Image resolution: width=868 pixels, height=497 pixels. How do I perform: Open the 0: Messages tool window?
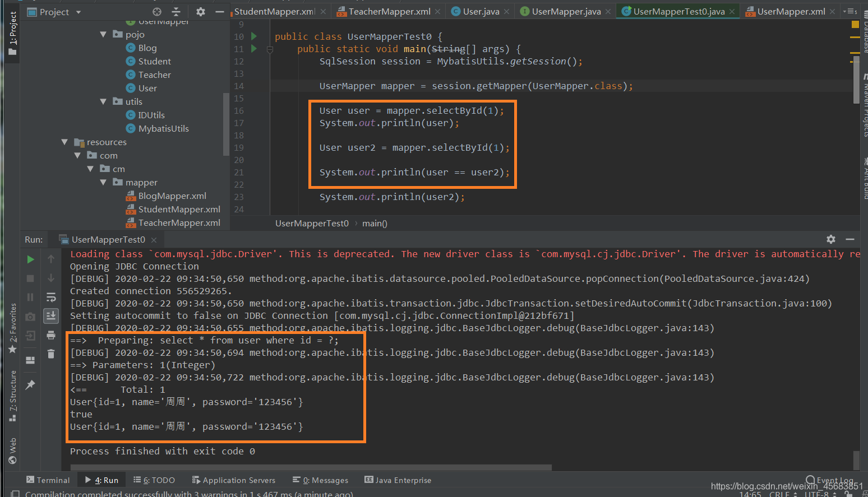click(x=321, y=480)
